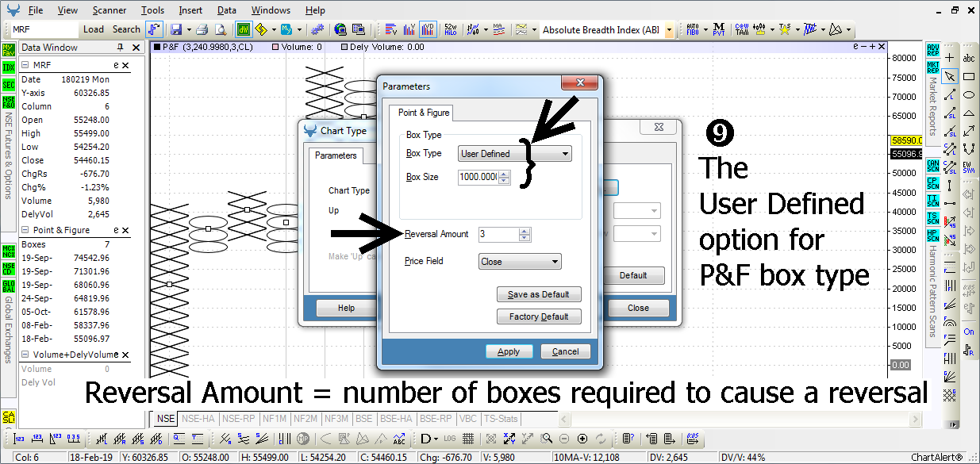Select the EW SYM Elliott wave tool
The image size is (980, 464).
pos(969,167)
